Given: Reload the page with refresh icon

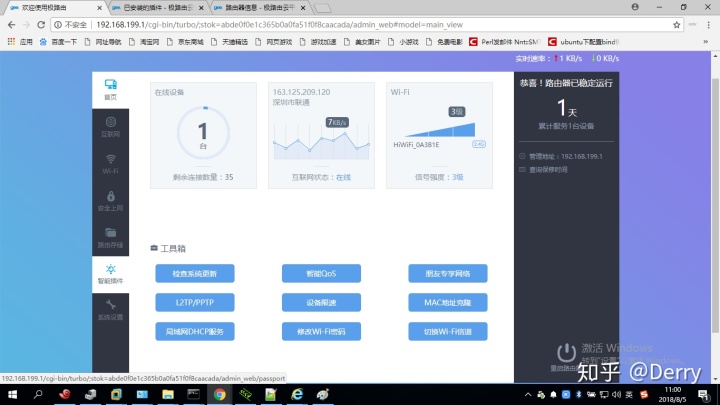Looking at the screenshot, I should [x=41, y=25].
